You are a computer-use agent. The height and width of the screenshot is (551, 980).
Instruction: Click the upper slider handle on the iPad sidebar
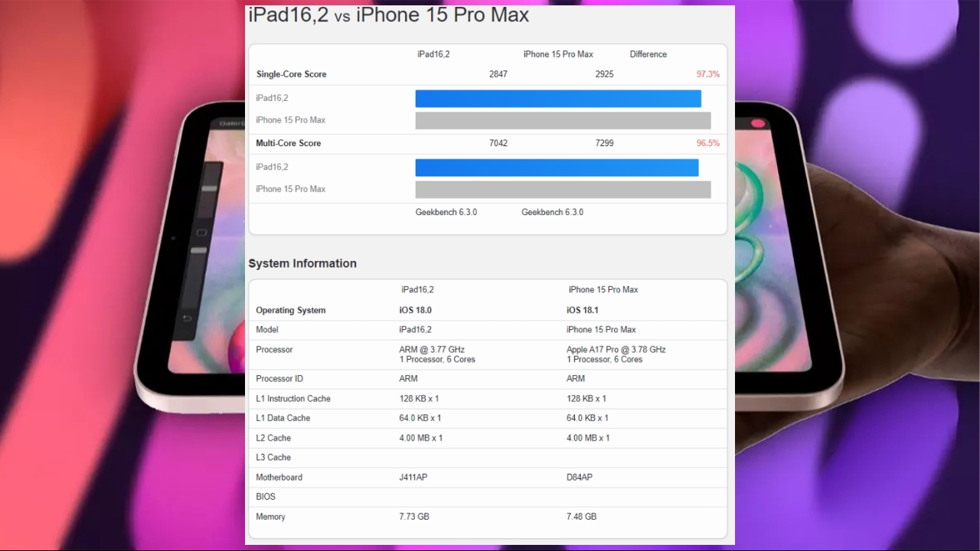(x=209, y=188)
